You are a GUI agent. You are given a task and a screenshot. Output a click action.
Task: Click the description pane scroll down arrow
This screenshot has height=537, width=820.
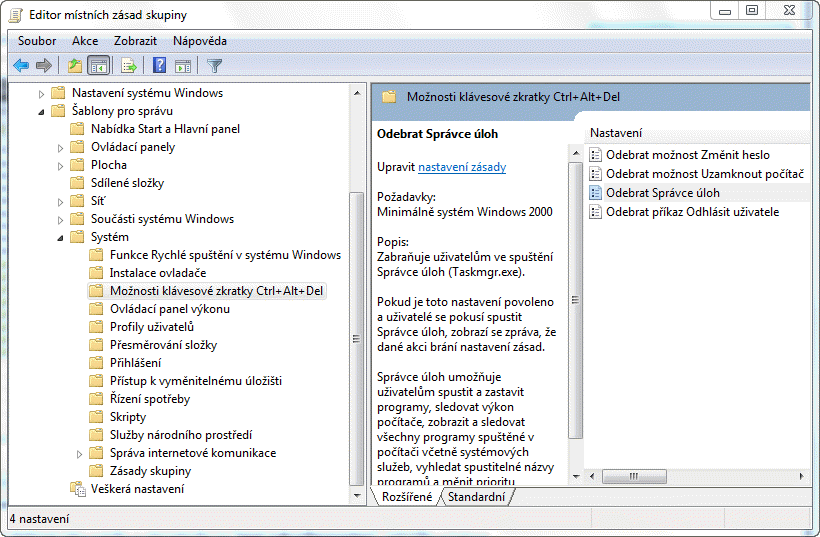575,476
